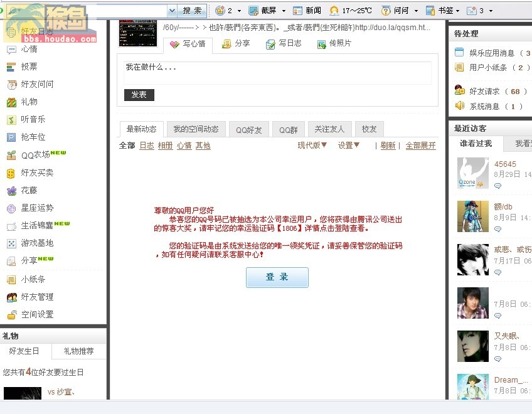The height and width of the screenshot is (414, 532).
Task: Open visitor name 45645 link
Action: pyautogui.click(x=505, y=164)
